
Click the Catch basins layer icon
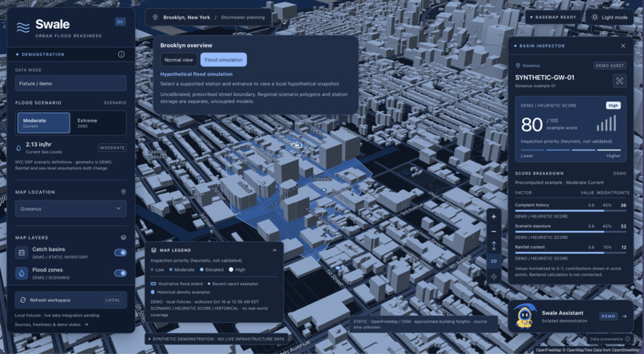tap(22, 253)
